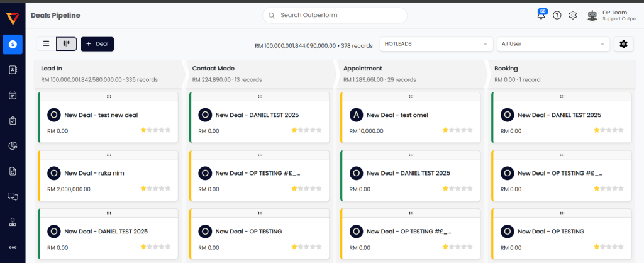Expand the All User filter dropdown

pyautogui.click(x=553, y=44)
